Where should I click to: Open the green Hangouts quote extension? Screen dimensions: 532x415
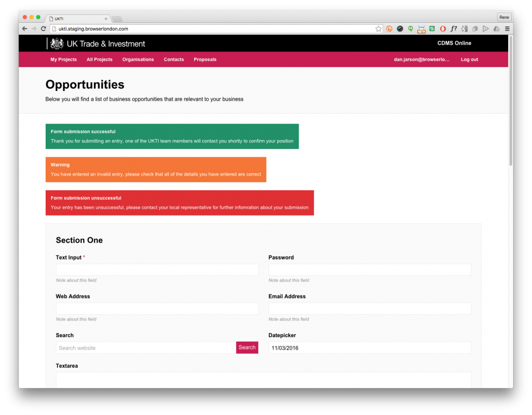(410, 29)
